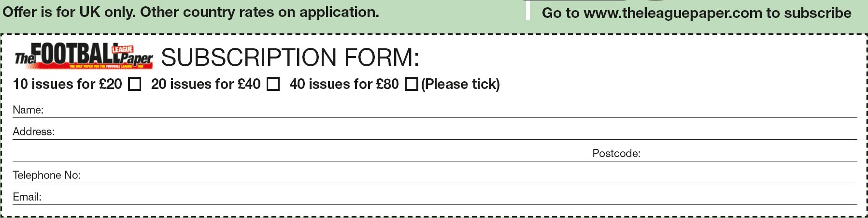The image size is (868, 218).
Task: Click the Telephone No label
Action: pos(47,175)
